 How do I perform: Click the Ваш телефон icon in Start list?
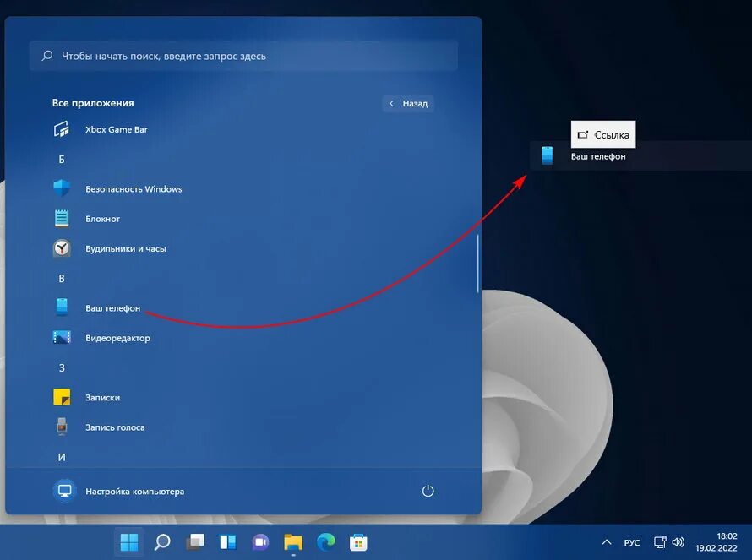click(x=62, y=307)
